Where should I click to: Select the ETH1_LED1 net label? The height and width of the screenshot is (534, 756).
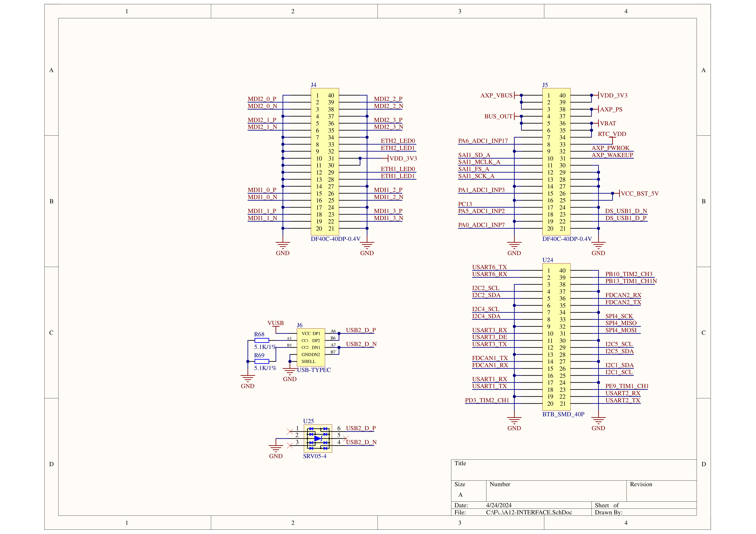pos(398,176)
